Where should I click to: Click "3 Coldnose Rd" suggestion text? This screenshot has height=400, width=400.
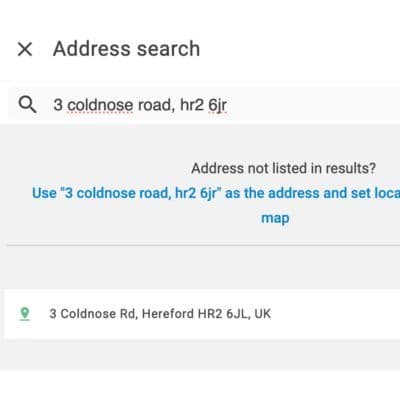93,314
